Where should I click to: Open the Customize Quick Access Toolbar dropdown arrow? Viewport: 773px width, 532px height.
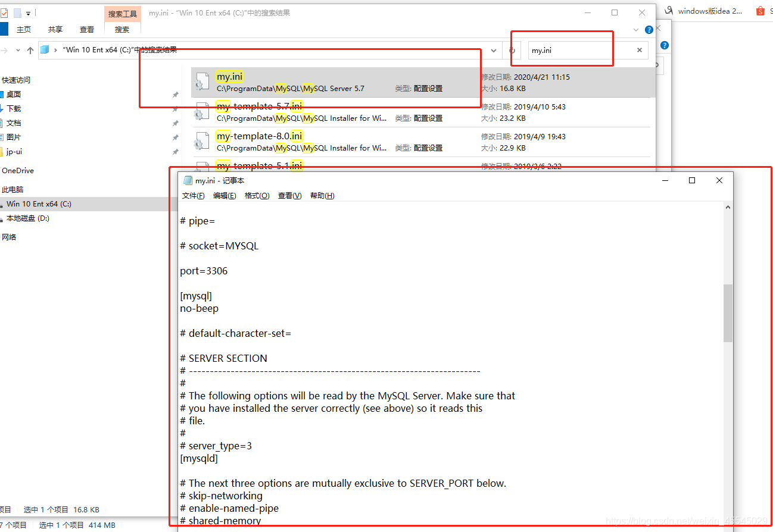(x=28, y=13)
